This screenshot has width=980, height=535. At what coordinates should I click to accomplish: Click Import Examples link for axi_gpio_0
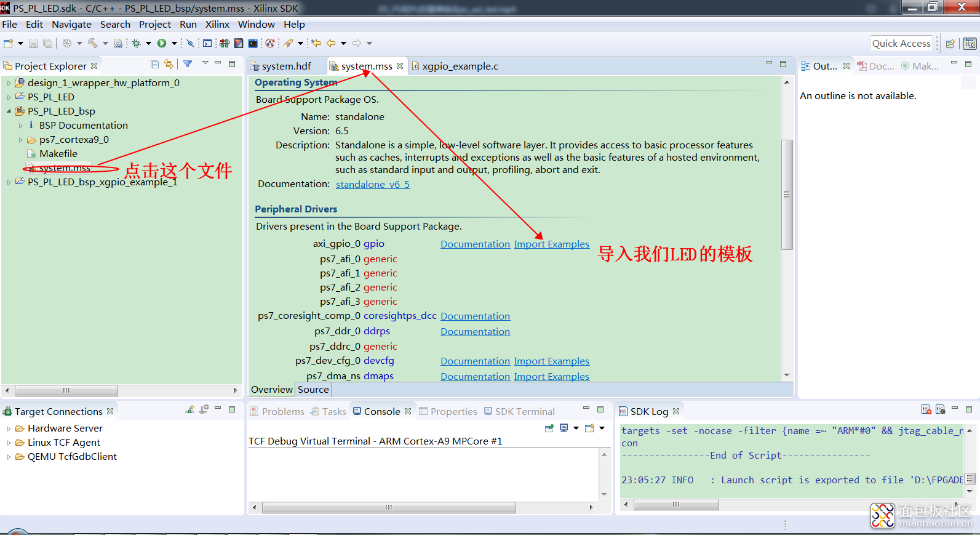[552, 244]
